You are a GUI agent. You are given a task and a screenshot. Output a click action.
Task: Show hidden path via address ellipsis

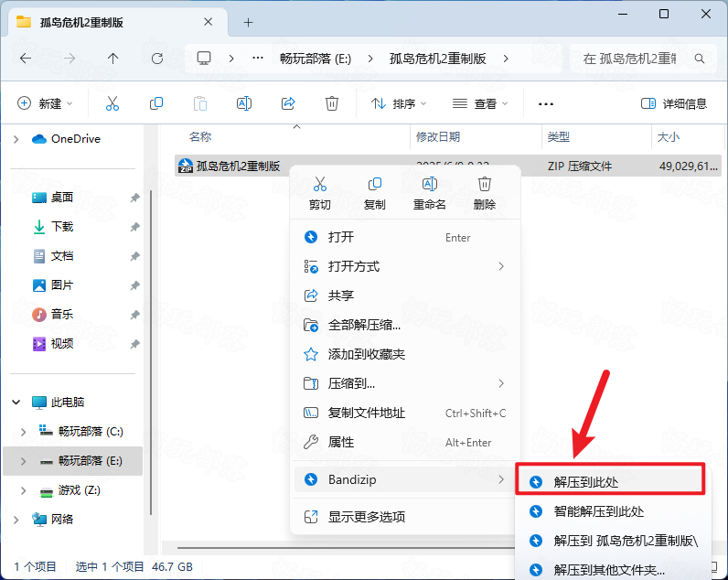coord(258,58)
